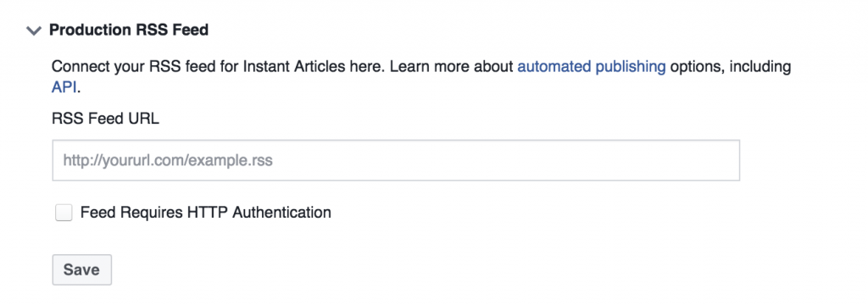The height and width of the screenshot is (305, 868).
Task: Save the RSS feed settings
Action: [82, 269]
